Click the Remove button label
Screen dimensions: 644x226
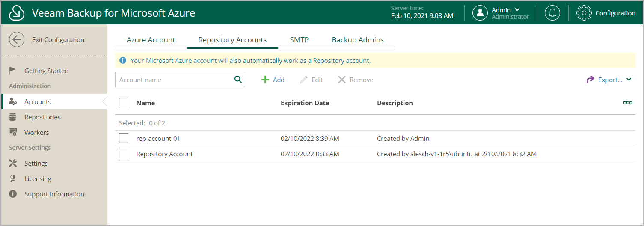[362, 80]
